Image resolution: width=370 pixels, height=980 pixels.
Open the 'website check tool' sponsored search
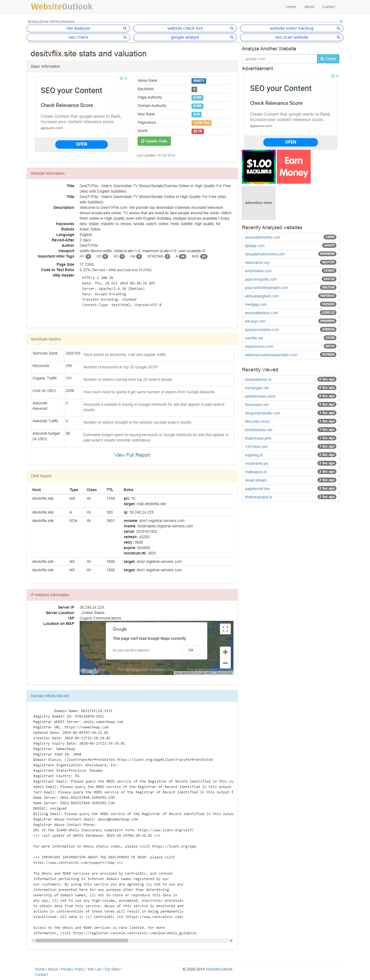pyautogui.click(x=185, y=28)
